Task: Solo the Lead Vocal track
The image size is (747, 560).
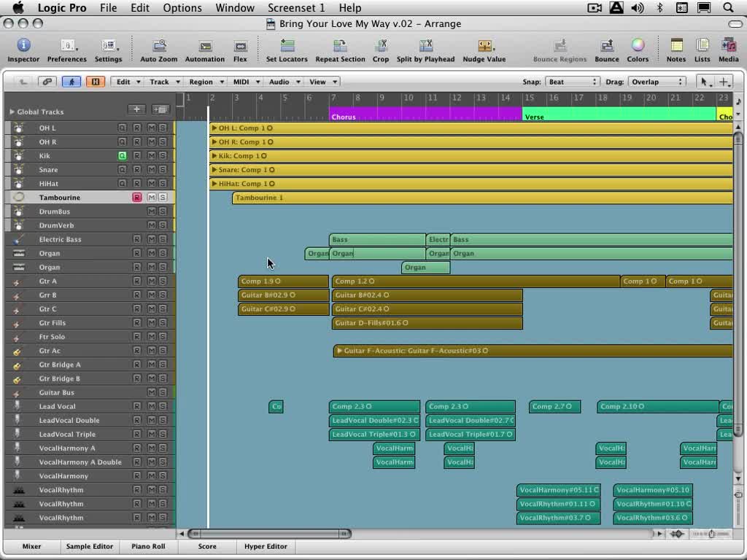Action: pyautogui.click(x=163, y=406)
